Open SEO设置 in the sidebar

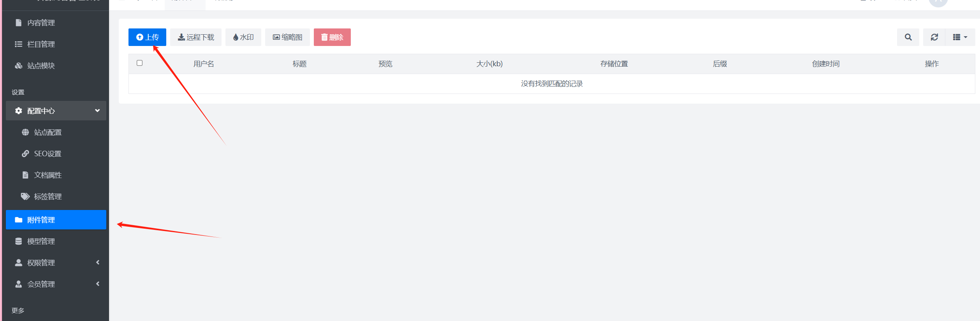click(48, 154)
